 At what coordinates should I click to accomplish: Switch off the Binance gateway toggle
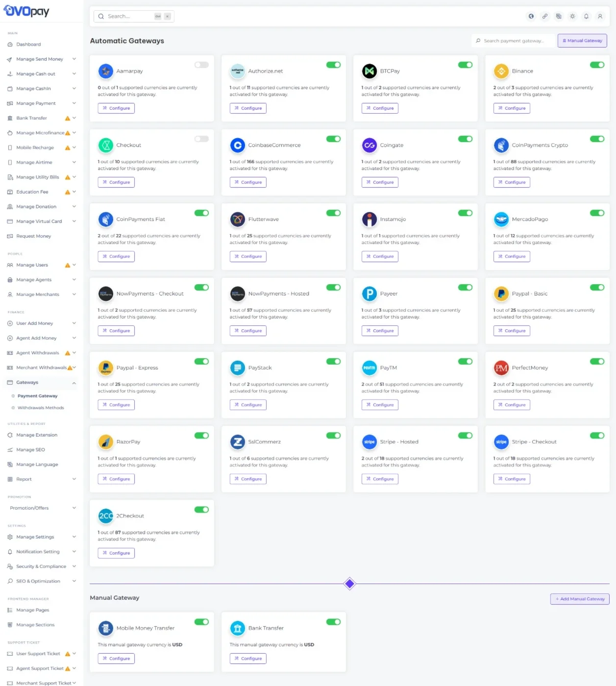[597, 65]
